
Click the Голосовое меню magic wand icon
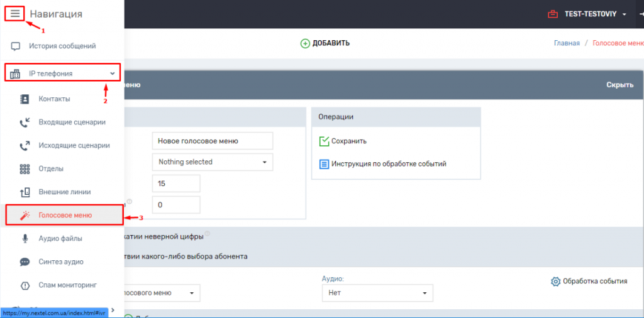(25, 216)
